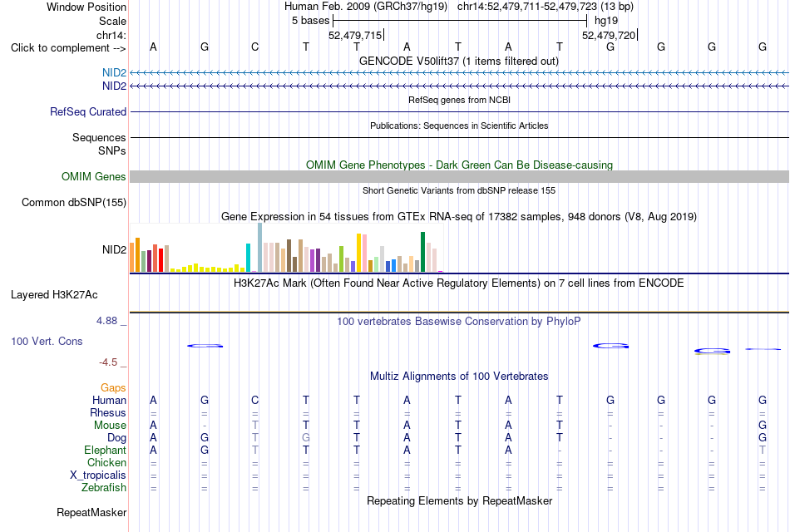
Task: Click the gray 'T' at the Elephant row end
Action: [763, 450]
